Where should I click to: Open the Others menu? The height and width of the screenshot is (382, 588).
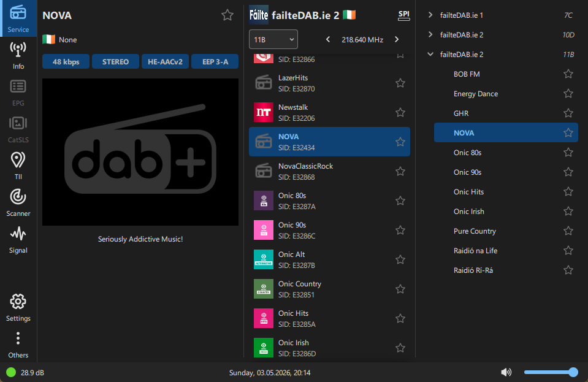(x=18, y=345)
